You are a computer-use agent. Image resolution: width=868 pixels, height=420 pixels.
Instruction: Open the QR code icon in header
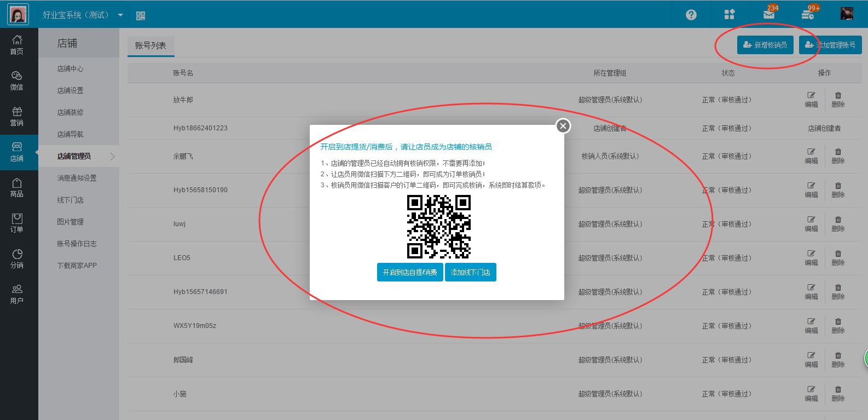(141, 16)
